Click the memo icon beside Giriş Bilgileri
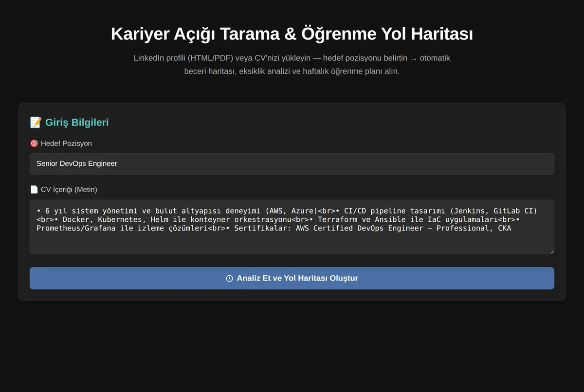The height and width of the screenshot is (392, 584). [x=36, y=123]
